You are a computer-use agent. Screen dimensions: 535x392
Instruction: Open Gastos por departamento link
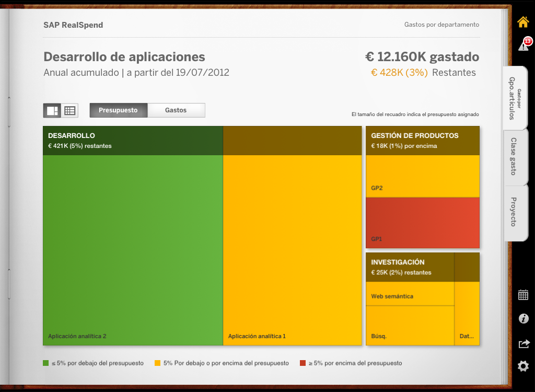(x=441, y=25)
